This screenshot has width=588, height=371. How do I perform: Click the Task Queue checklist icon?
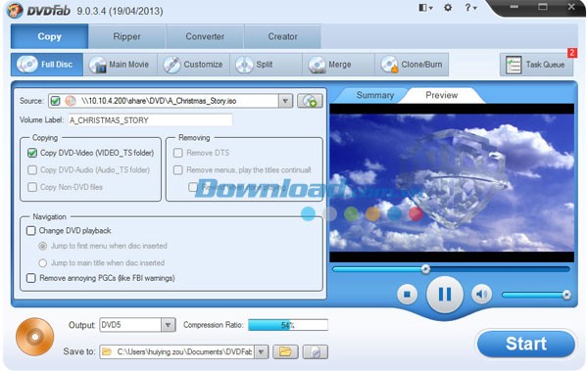tap(514, 65)
